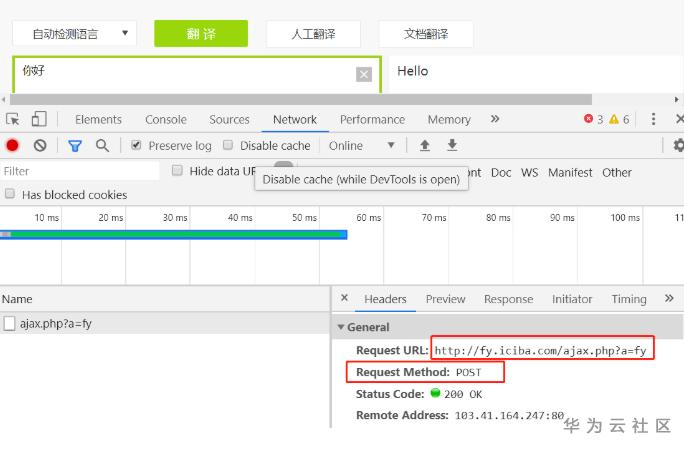The height and width of the screenshot is (451, 684).
Task: Filter requests by WS type
Action: tap(530, 173)
